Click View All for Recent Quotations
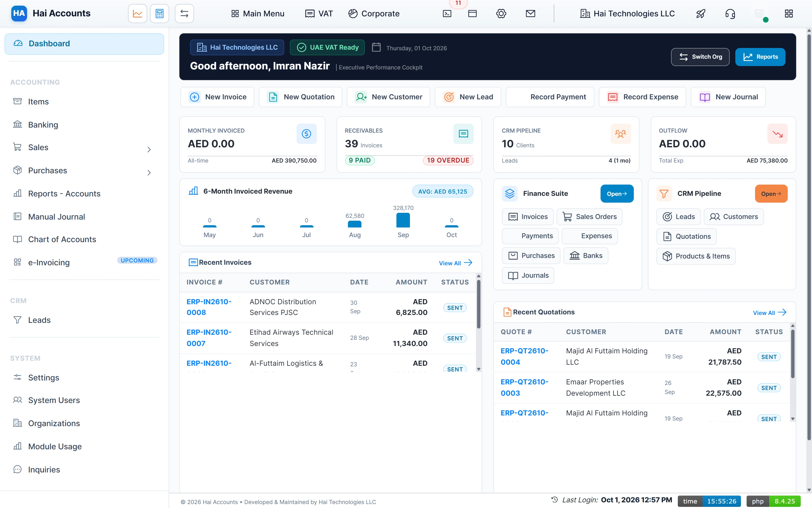 769,312
